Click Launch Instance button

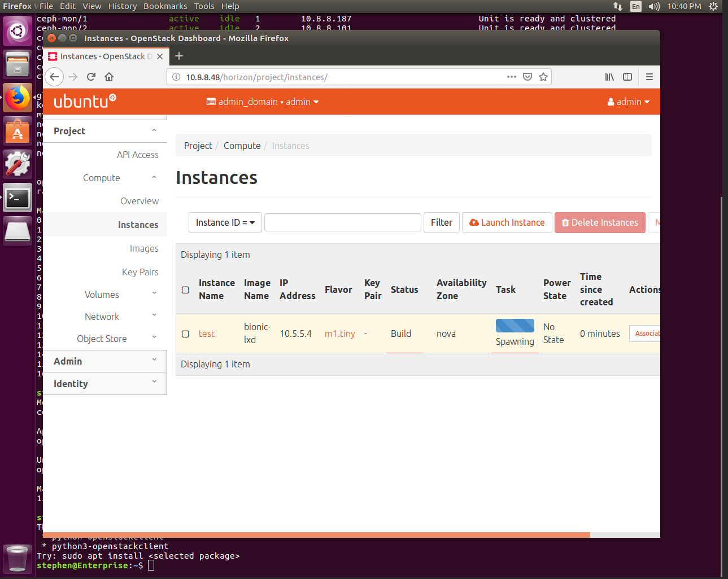click(507, 222)
